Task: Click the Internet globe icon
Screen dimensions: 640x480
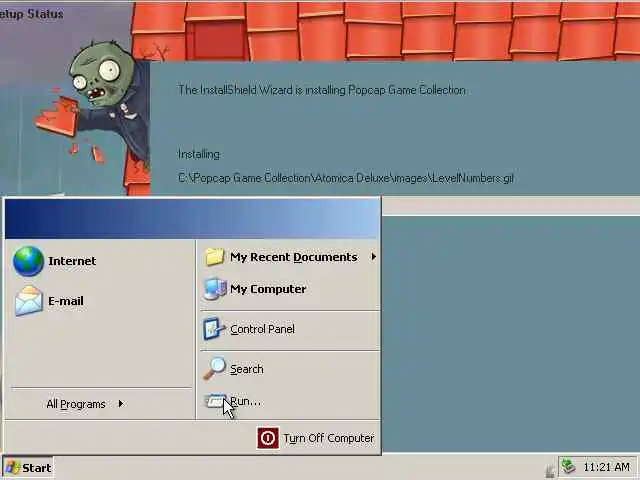Action: (x=28, y=261)
